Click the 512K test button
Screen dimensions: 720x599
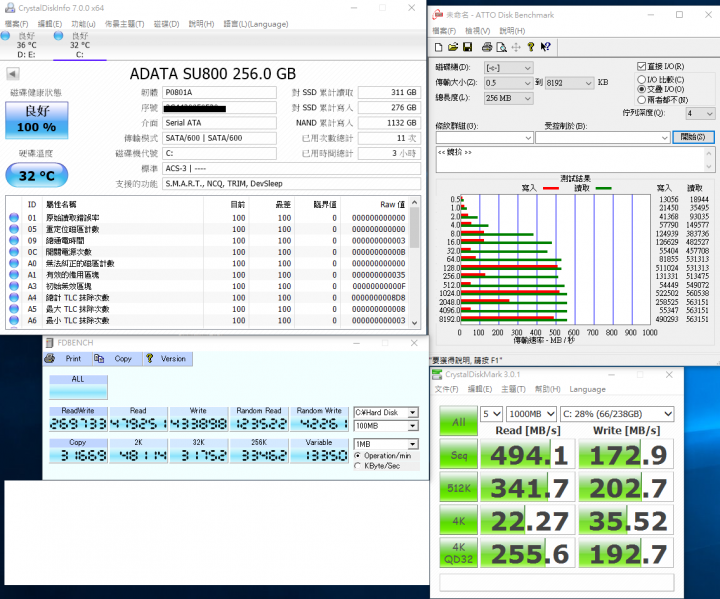click(458, 488)
